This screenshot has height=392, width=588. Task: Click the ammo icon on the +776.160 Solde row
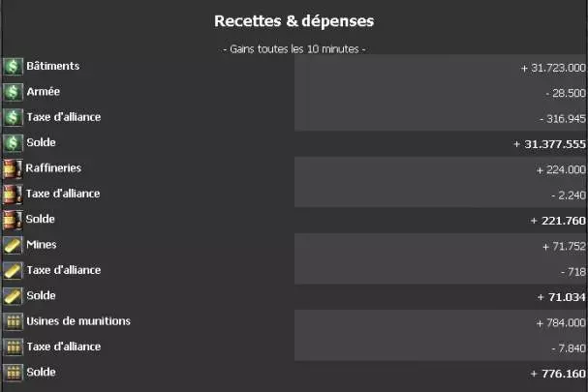[x=13, y=373]
